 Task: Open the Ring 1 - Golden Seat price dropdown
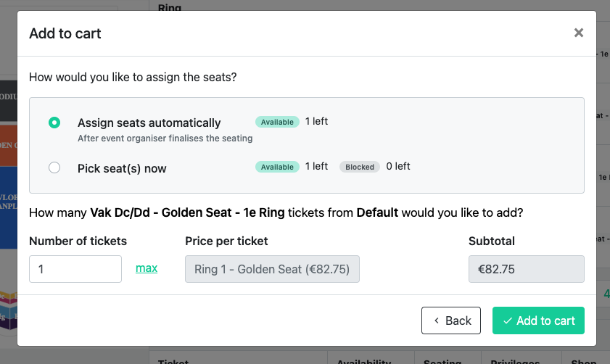(272, 269)
